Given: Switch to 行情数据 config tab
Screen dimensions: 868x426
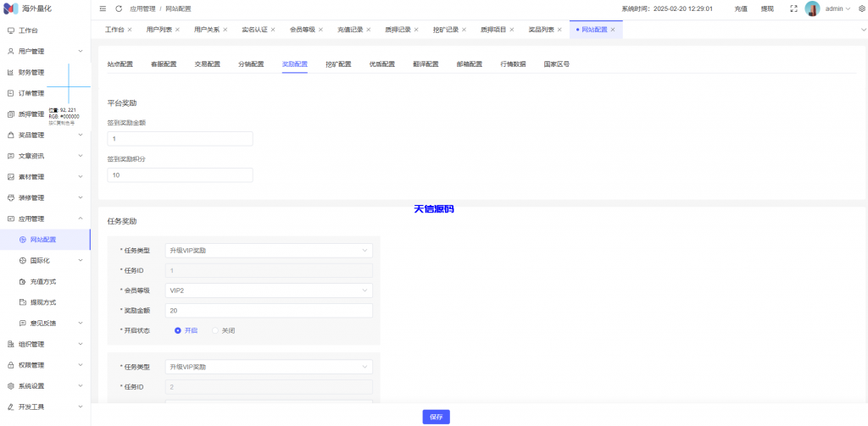Looking at the screenshot, I should pos(513,64).
